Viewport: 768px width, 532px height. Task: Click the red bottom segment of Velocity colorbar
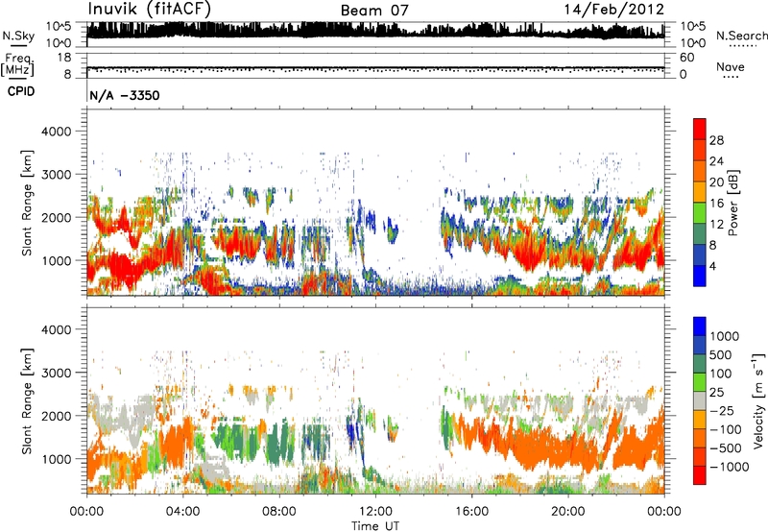point(700,475)
